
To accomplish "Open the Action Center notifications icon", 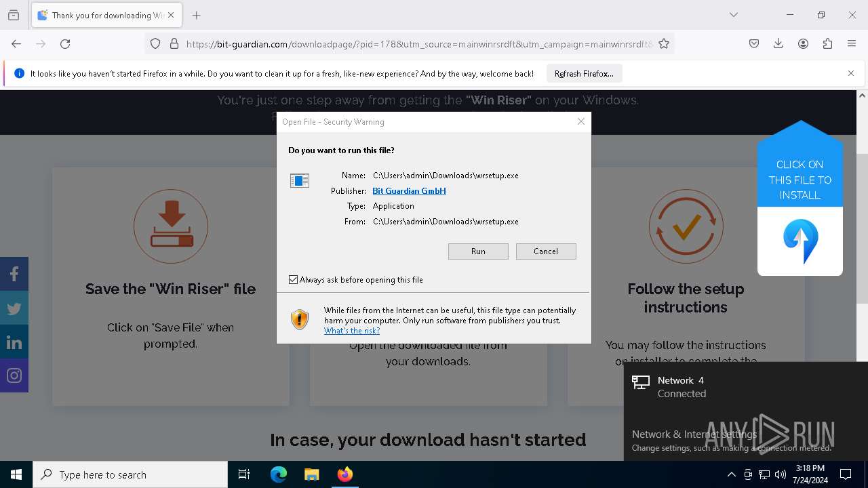I will [x=846, y=474].
